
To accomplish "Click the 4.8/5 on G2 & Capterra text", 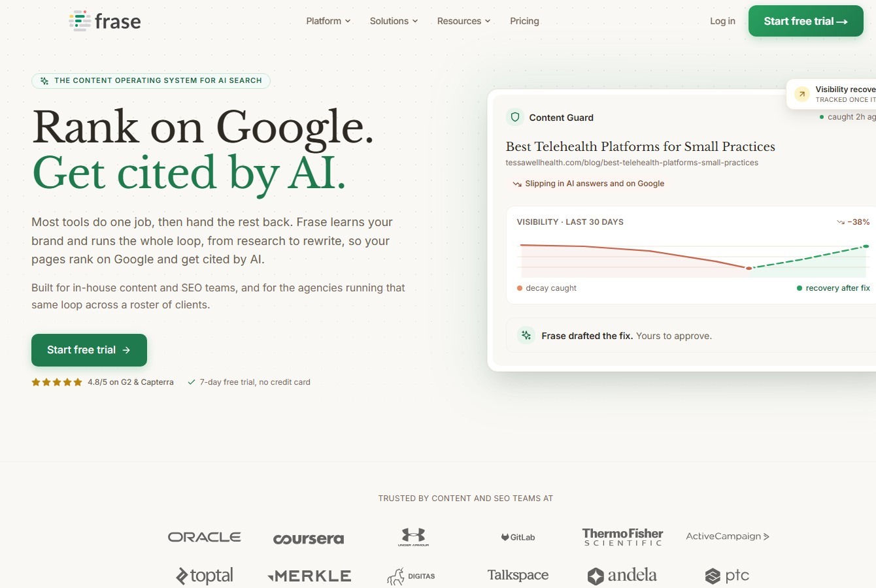I will (x=131, y=382).
